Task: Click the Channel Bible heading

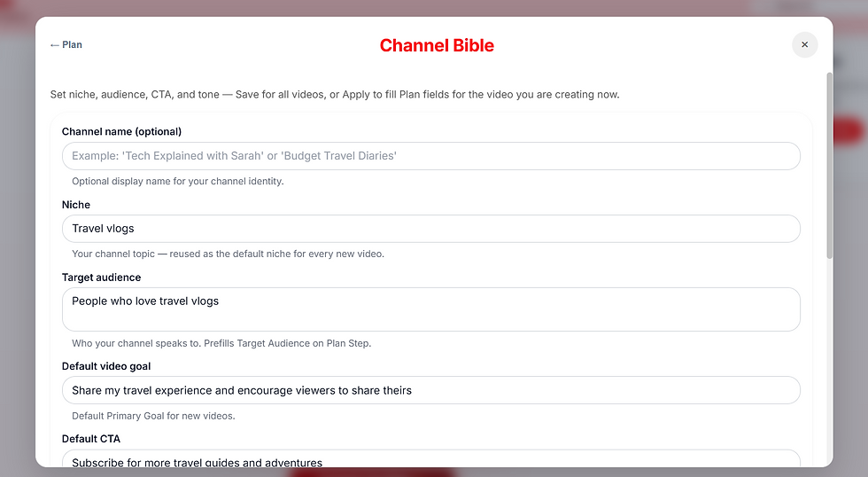Action: click(437, 45)
